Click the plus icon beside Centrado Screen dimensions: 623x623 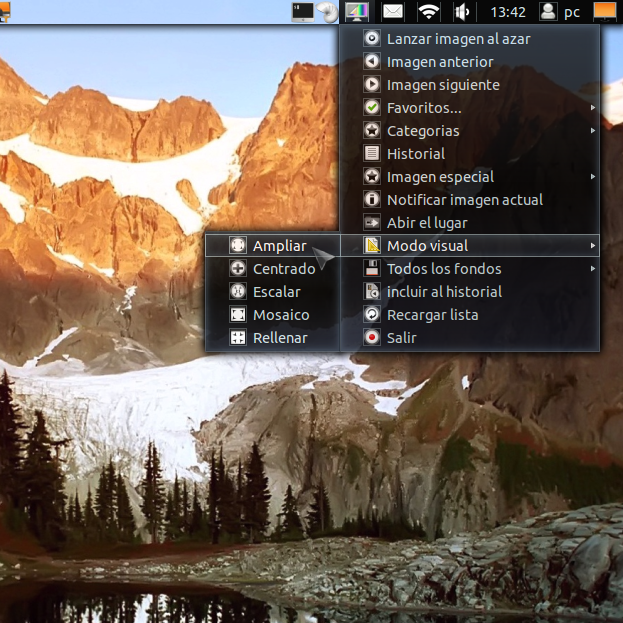click(x=238, y=269)
